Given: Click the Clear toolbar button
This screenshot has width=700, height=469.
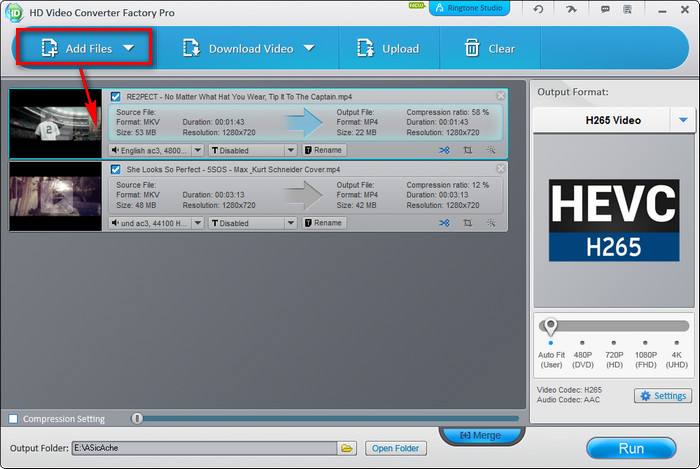Looking at the screenshot, I should click(490, 48).
